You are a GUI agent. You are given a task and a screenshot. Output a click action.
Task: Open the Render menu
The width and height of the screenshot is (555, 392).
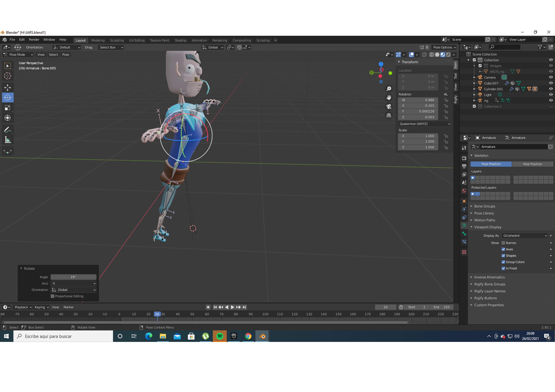(34, 40)
